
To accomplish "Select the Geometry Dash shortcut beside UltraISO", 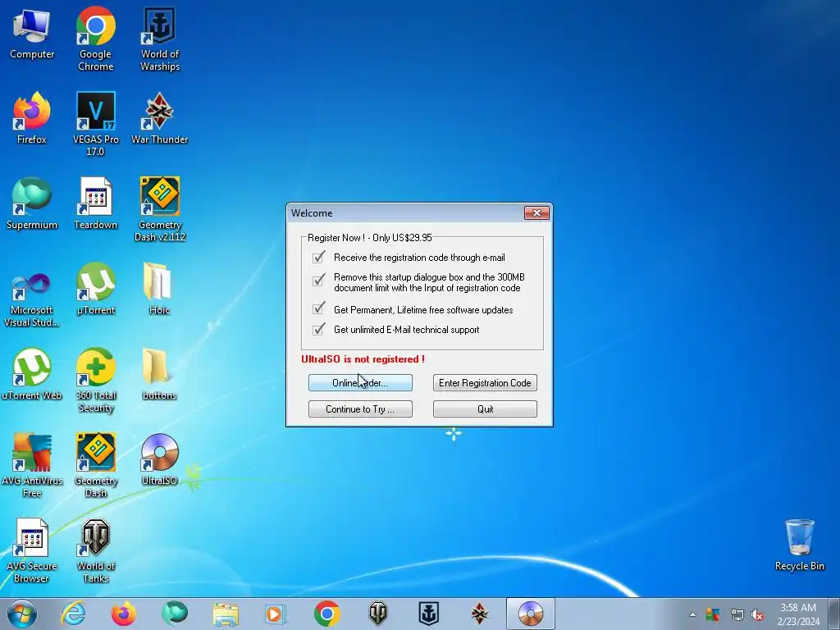I will click(x=95, y=466).
